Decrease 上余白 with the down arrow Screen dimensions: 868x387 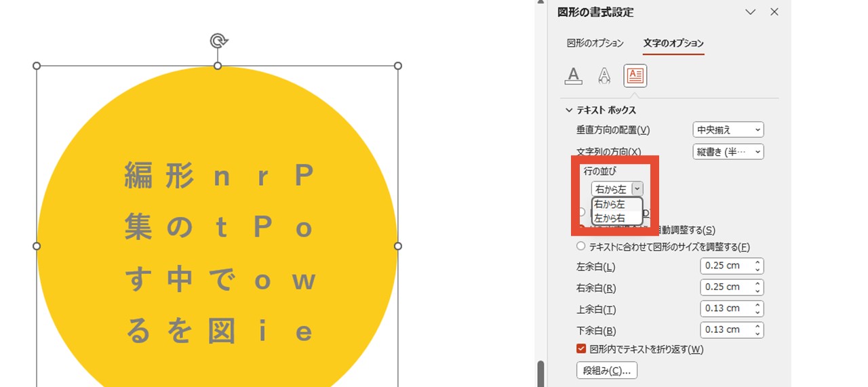tap(757, 312)
